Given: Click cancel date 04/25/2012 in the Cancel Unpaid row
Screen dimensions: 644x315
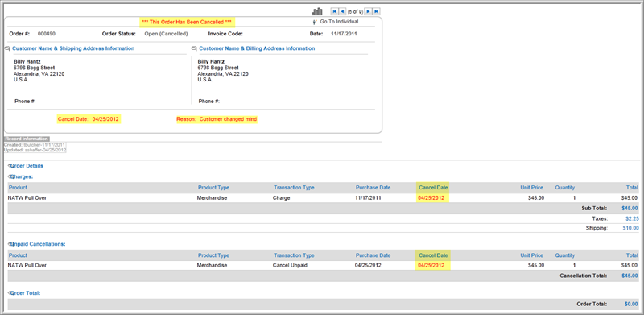Looking at the screenshot, I should click(x=431, y=266).
